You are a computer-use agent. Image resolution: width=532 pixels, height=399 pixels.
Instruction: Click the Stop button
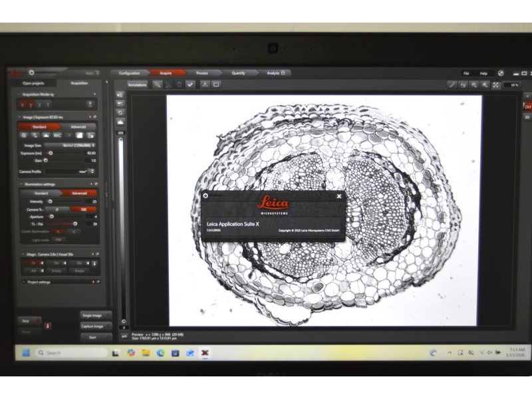(x=29, y=321)
